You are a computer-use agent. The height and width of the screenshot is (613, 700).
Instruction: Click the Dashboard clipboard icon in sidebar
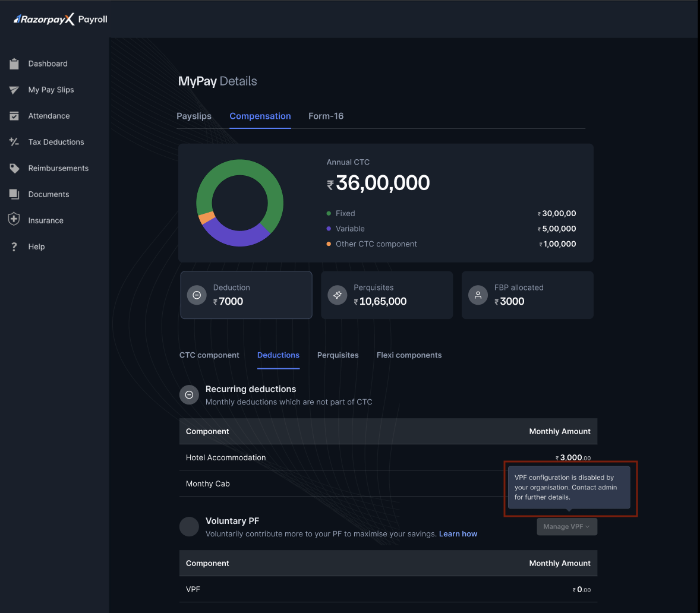point(14,64)
